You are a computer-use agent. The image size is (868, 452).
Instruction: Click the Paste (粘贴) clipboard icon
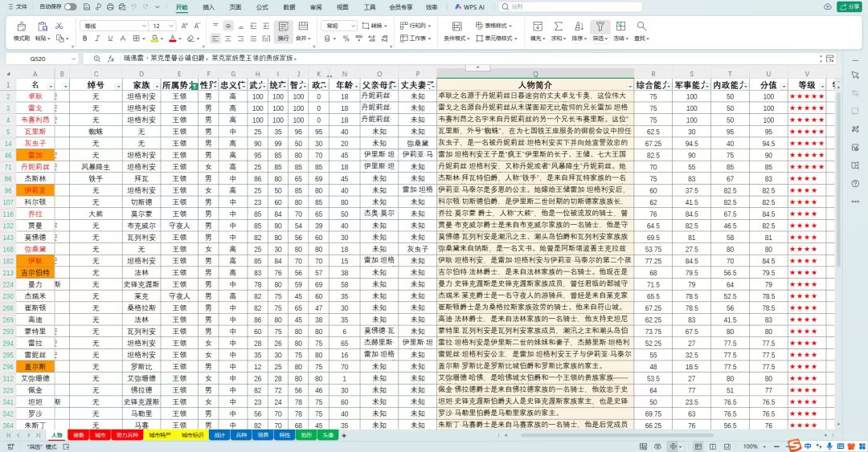(42, 26)
